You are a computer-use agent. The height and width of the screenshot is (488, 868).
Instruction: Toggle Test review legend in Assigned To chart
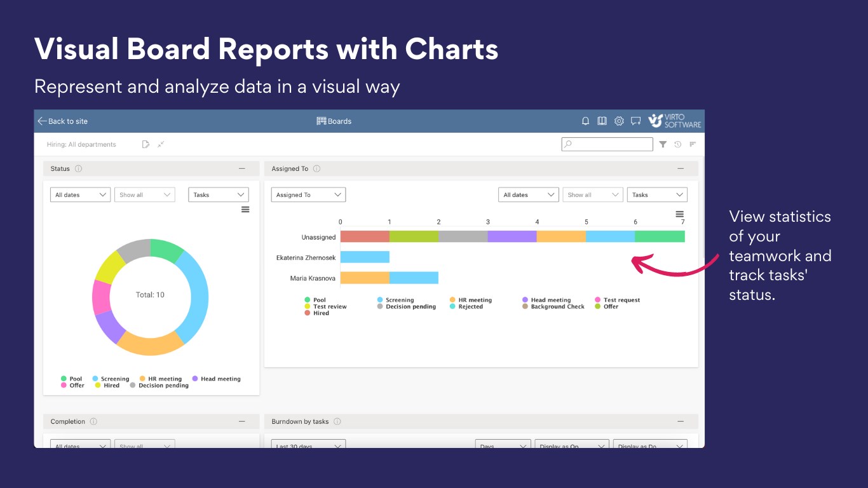click(325, 306)
